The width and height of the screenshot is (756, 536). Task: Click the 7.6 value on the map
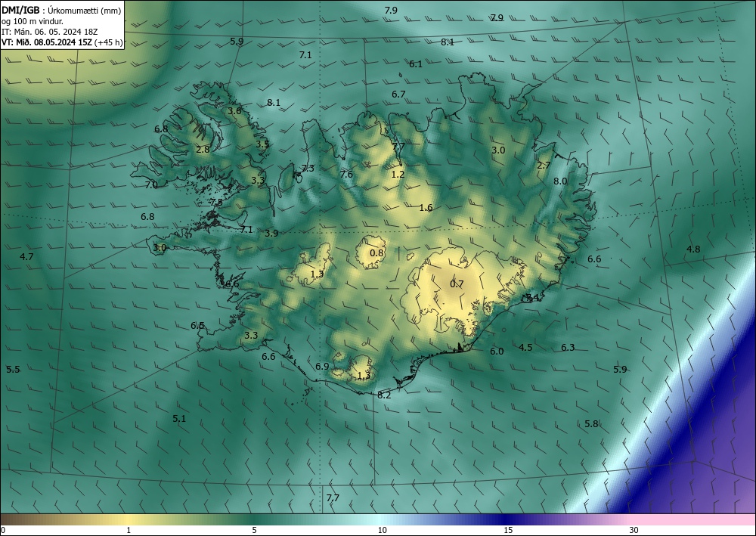tap(346, 175)
